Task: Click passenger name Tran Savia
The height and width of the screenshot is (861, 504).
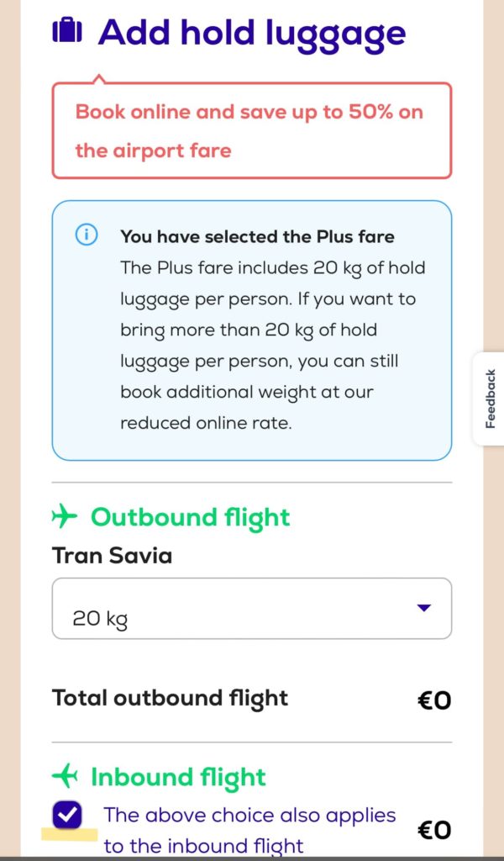Action: tap(112, 556)
